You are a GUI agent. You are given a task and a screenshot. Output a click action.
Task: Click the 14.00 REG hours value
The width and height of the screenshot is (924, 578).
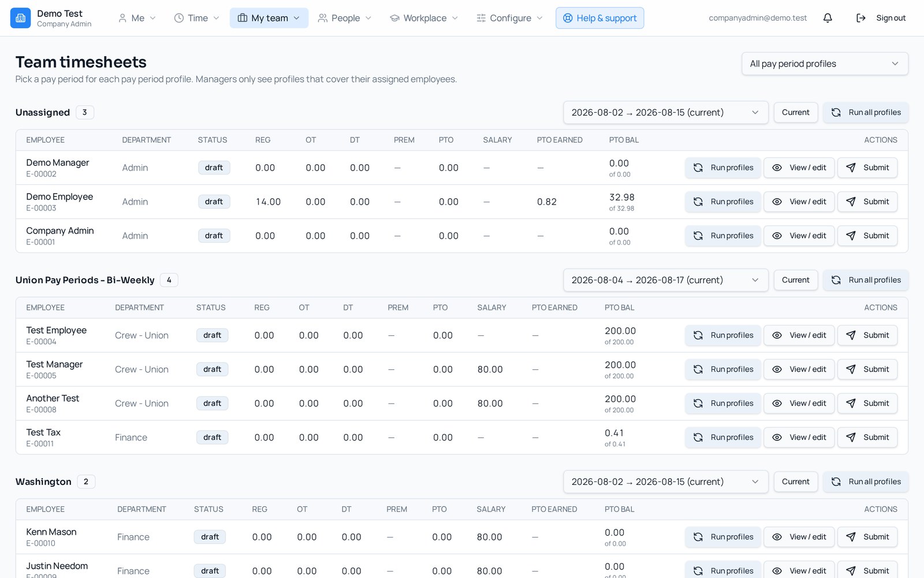(x=268, y=202)
